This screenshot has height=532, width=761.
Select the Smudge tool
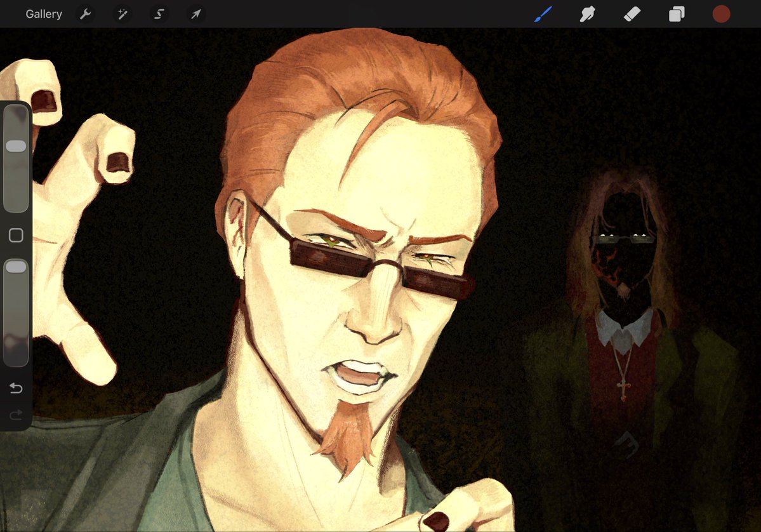587,14
